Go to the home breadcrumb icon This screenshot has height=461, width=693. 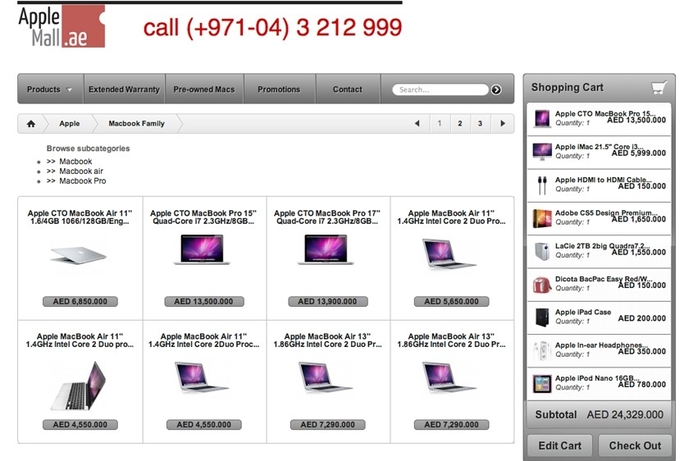pyautogui.click(x=31, y=124)
